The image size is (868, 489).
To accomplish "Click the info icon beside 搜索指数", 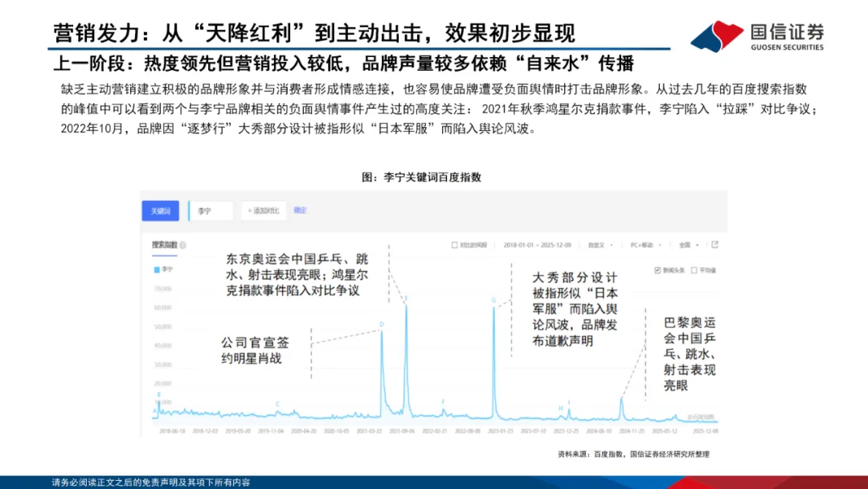I will (183, 244).
